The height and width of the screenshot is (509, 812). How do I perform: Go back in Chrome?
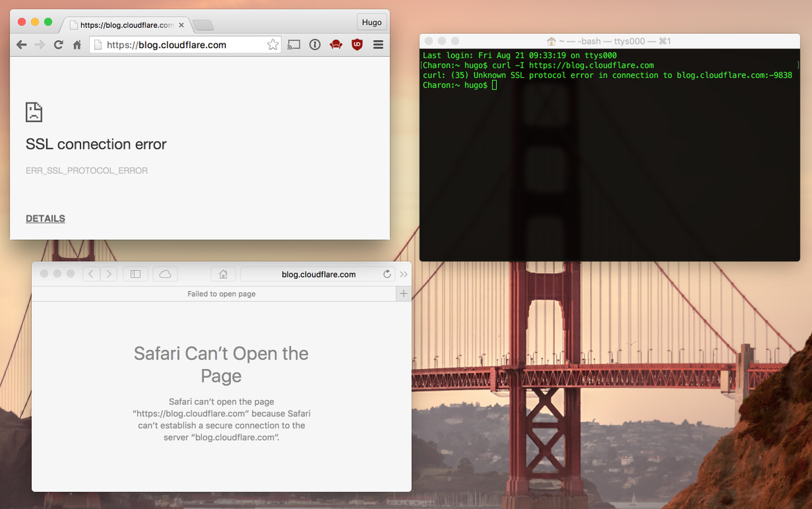(x=22, y=45)
